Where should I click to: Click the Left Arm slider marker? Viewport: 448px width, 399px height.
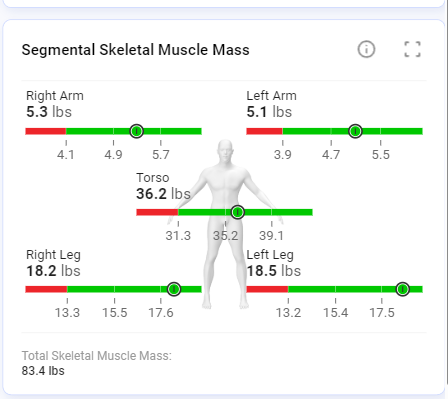[355, 131]
